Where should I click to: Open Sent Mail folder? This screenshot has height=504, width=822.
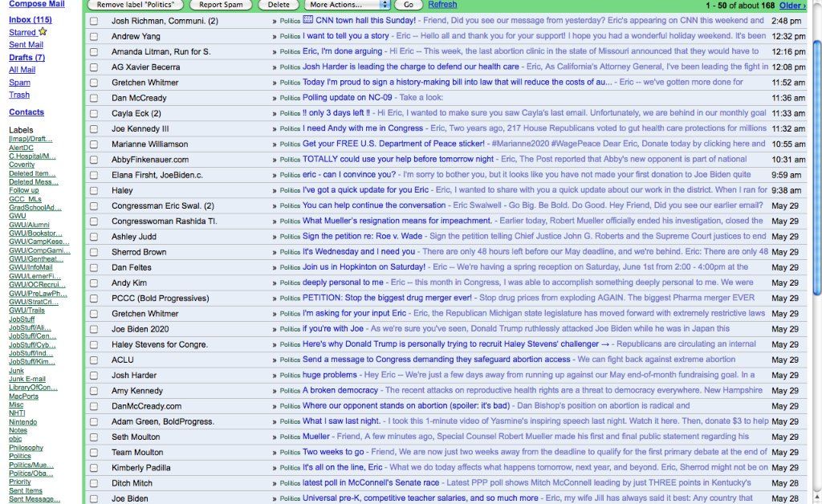point(26,45)
